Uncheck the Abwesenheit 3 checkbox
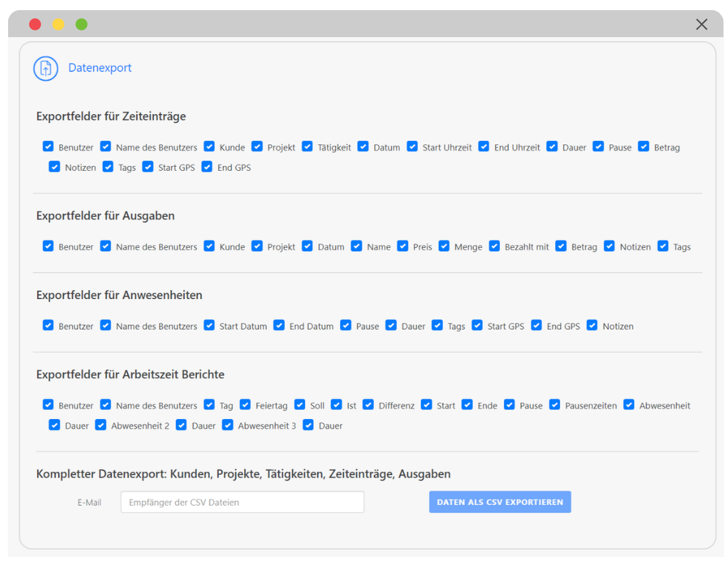Screen dimensions: 728x571 [227, 425]
